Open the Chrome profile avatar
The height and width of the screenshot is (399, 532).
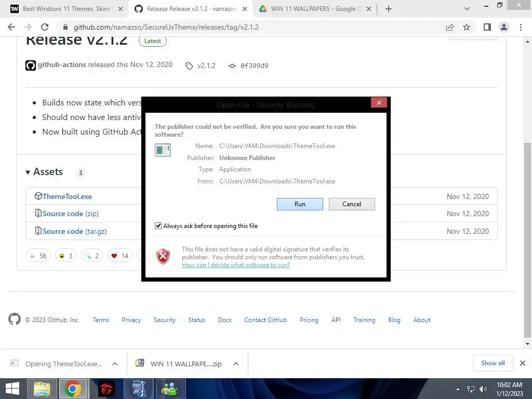(504, 27)
